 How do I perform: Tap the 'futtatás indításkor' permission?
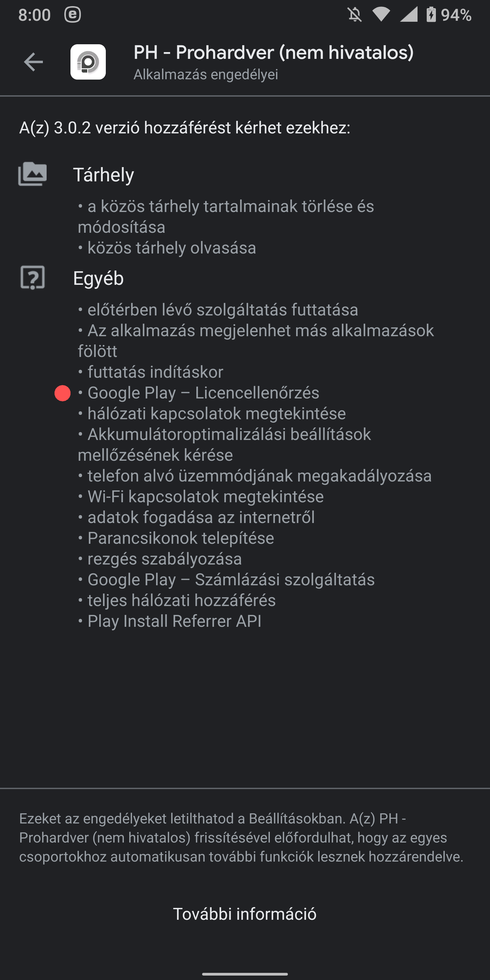click(155, 372)
